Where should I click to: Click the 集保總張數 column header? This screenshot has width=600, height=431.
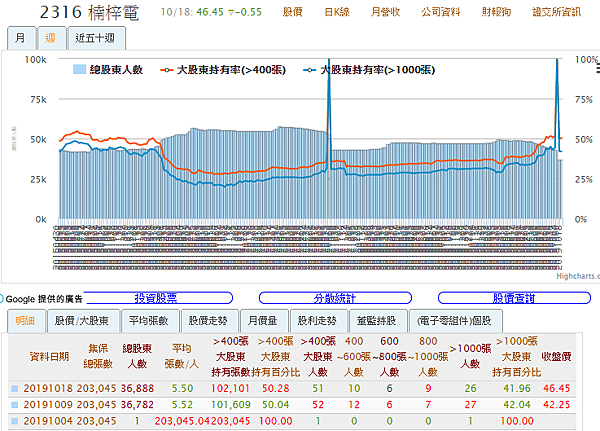(x=98, y=356)
